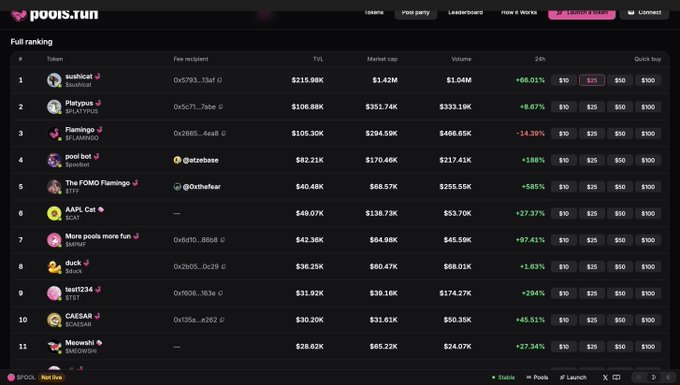Image resolution: width=680 pixels, height=385 pixels.
Task: Open the Tokens nav item
Action: pyautogui.click(x=373, y=13)
